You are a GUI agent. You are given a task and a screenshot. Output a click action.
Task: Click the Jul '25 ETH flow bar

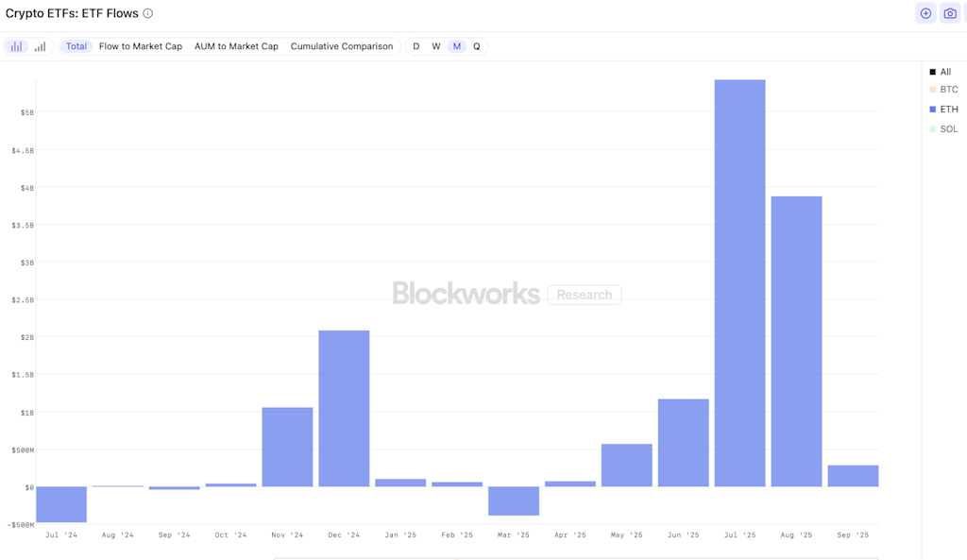(739, 283)
